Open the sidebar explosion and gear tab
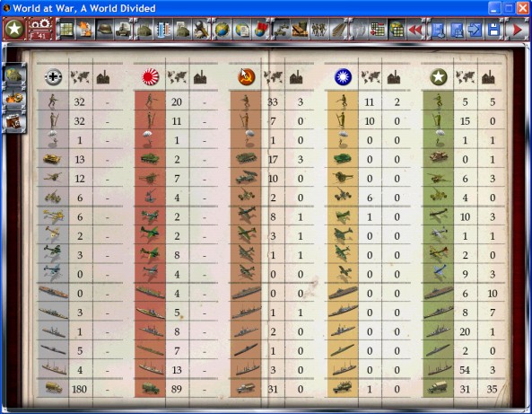532x414 pixels. click(x=14, y=98)
